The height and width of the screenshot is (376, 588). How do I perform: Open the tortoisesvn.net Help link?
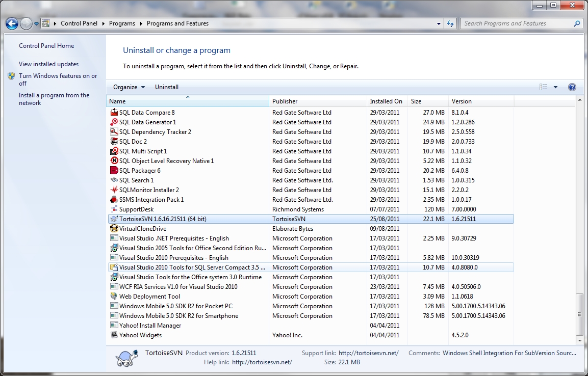[x=262, y=362]
